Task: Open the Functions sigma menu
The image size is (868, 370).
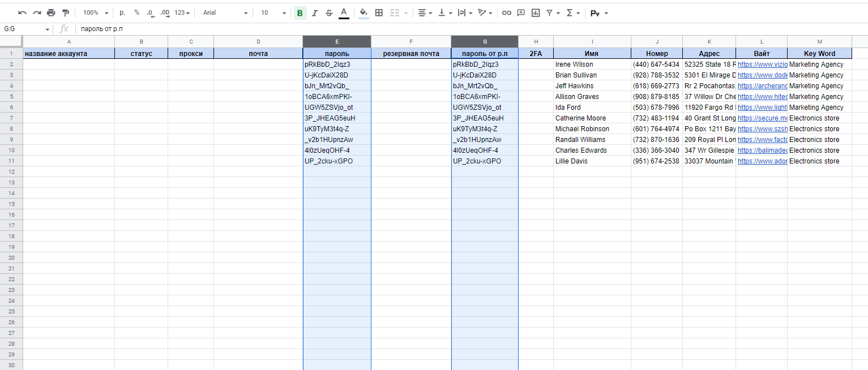Action: (x=573, y=12)
